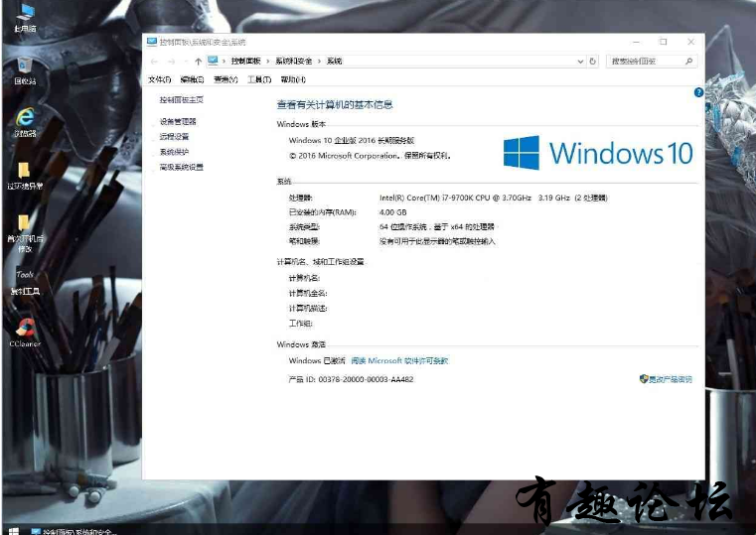Expand the recent locations dropdown arrow

tap(186, 62)
